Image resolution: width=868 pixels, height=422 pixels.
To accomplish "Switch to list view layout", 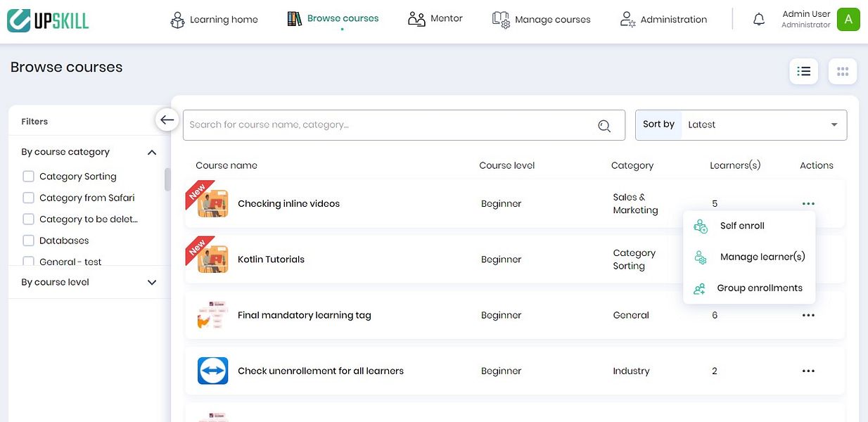I will point(803,71).
